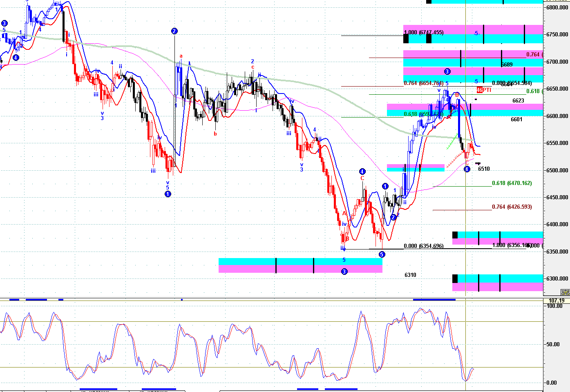
Task: Select the 0.764 (6426.593) retracement label
Action: tap(512, 207)
